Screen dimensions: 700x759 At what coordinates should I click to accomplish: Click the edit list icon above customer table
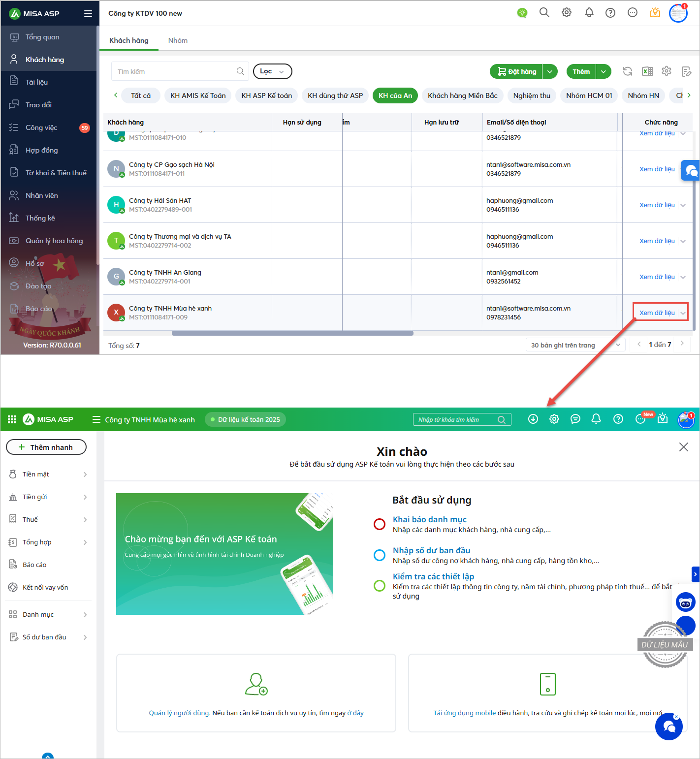686,71
